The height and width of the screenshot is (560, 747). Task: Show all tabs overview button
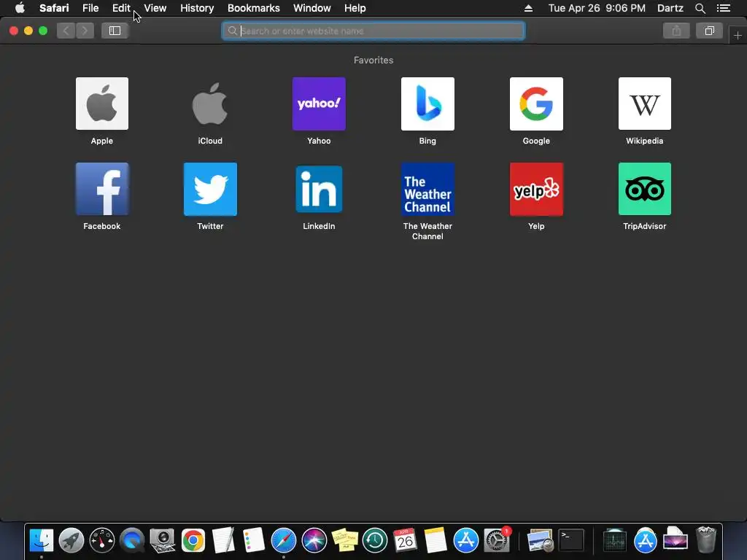(x=709, y=31)
